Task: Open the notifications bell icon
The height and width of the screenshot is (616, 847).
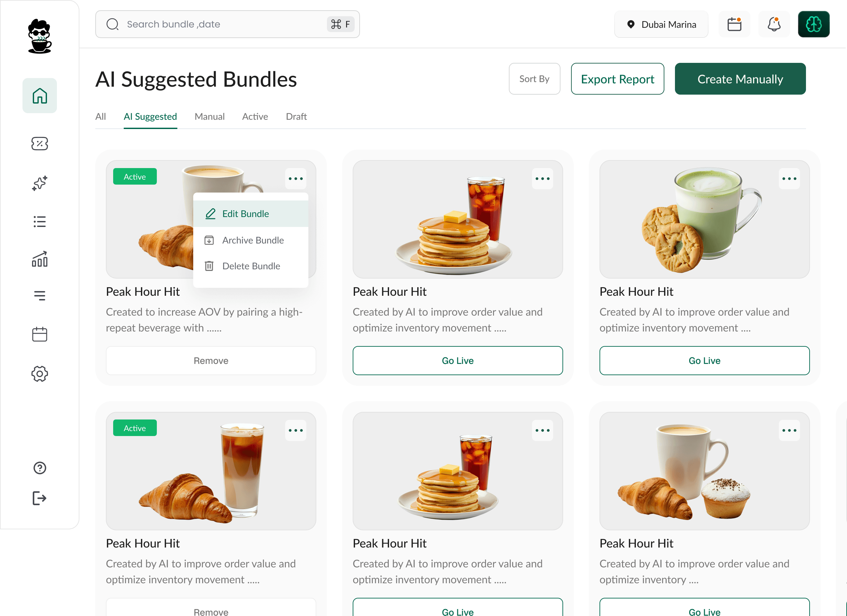Action: tap(774, 24)
